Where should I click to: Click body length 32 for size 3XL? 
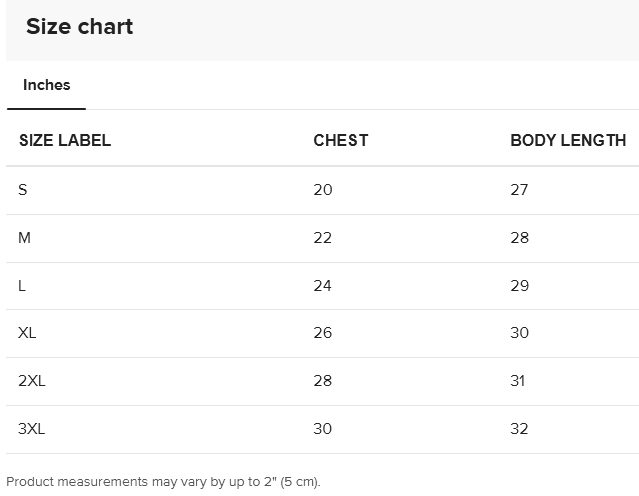519,429
